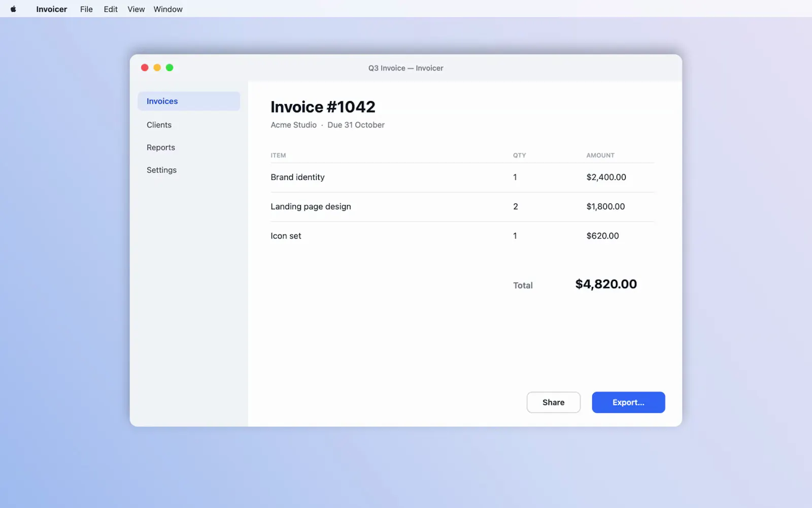The image size is (812, 508).
Task: Click the AMOUNT column header
Action: click(600, 155)
